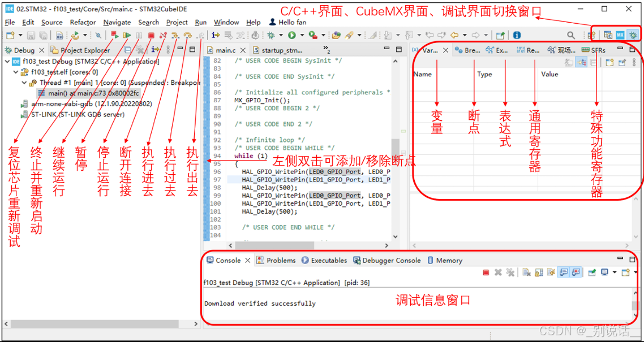Click the binary 010 build icon
This screenshot has width=644, height=342.
pyautogui.click(x=59, y=35)
